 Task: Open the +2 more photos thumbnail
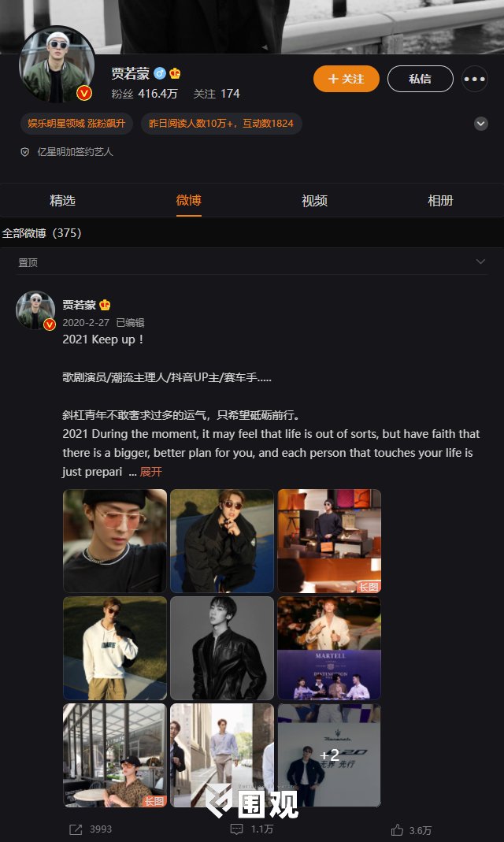[329, 755]
